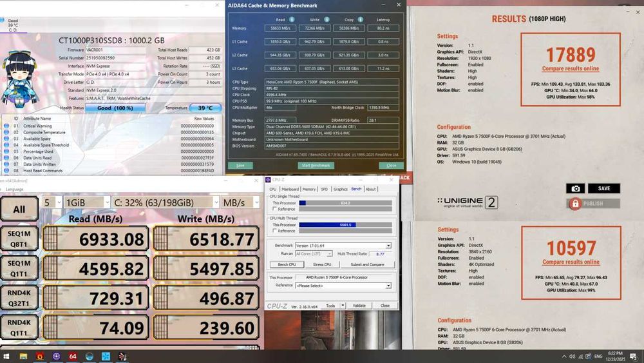Click status icon for Percentage Used attribute
The width and height of the screenshot is (644, 363).
(6, 152)
